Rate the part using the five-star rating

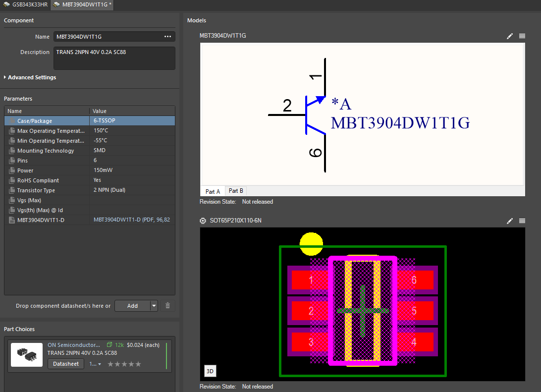(124, 364)
